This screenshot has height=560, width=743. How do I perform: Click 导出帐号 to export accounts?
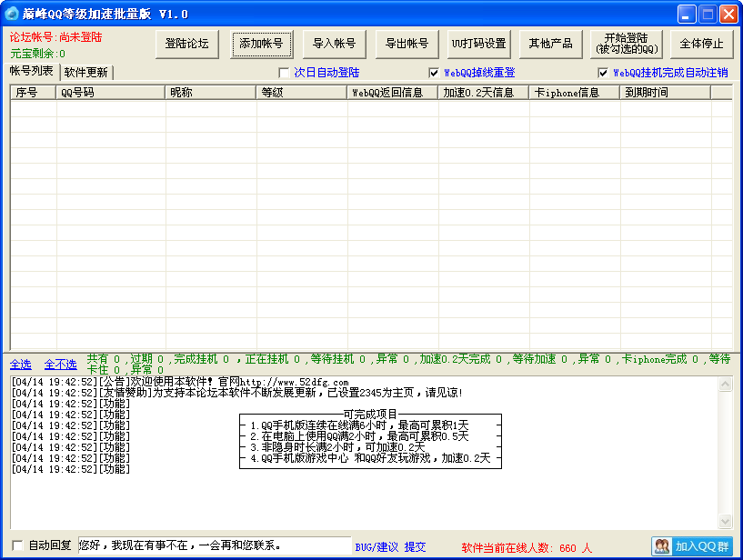click(407, 44)
